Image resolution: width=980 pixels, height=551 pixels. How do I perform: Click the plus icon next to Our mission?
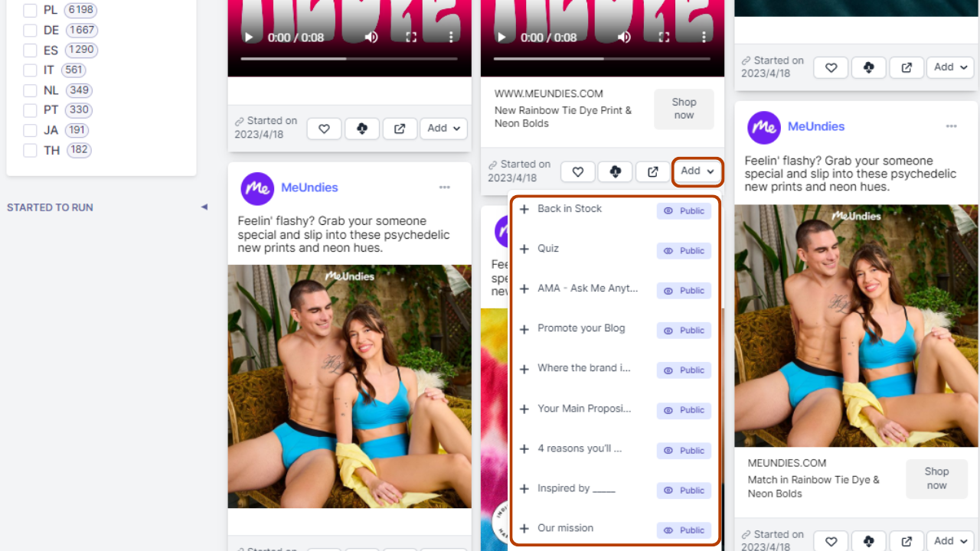[524, 529]
